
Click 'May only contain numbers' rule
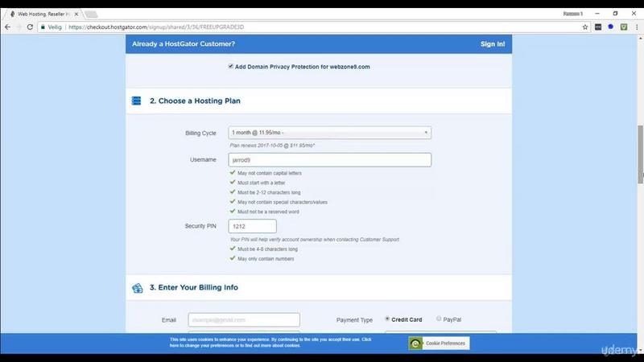[x=266, y=259]
